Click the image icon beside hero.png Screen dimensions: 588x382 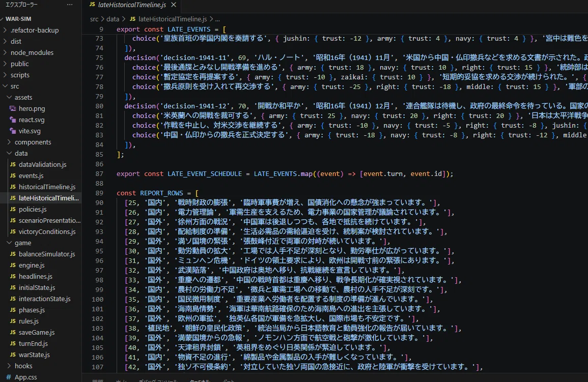point(13,109)
